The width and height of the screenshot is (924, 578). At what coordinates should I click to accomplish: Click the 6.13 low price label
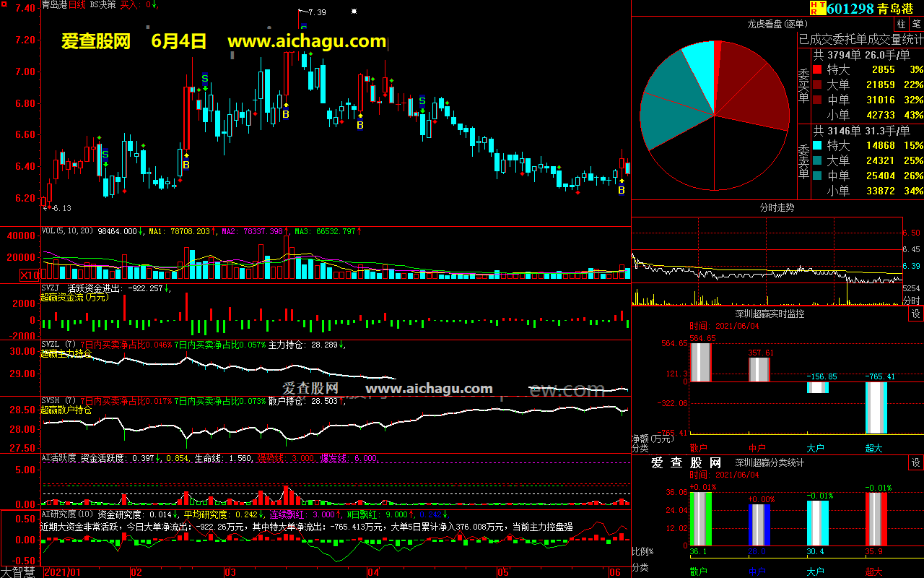coord(61,208)
